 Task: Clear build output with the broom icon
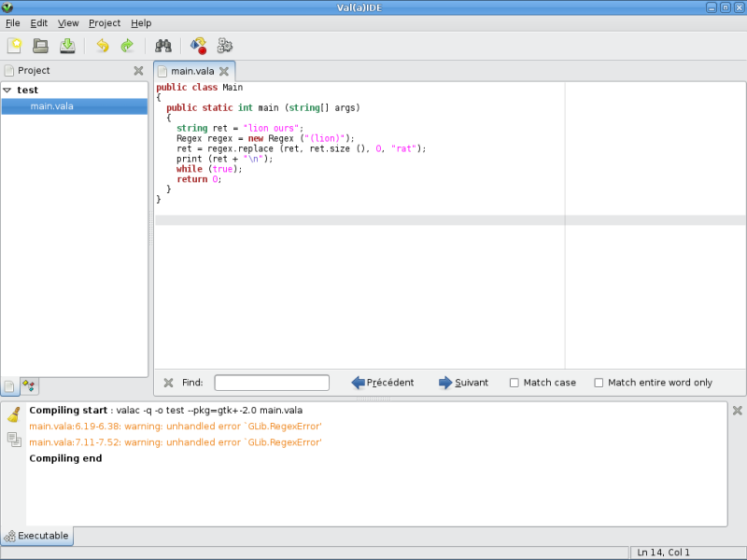click(x=14, y=414)
